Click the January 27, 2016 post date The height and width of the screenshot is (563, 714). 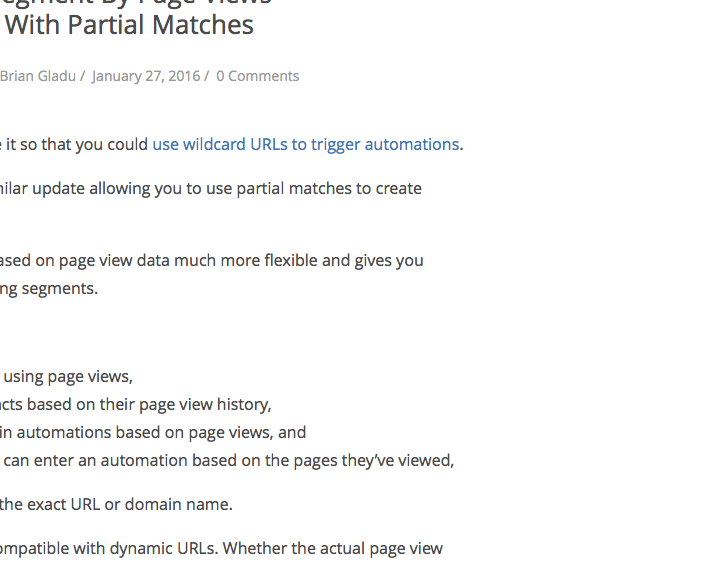click(x=146, y=76)
